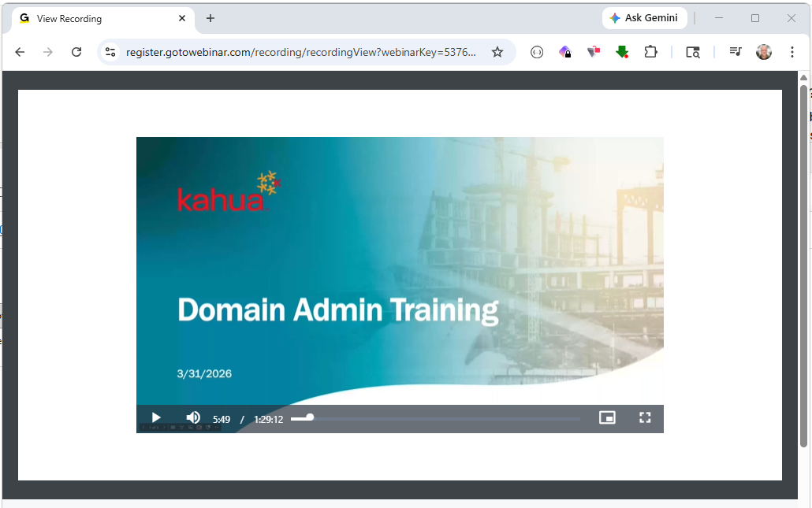Open the media playback controls icon
This screenshot has height=508, width=812.
735,52
